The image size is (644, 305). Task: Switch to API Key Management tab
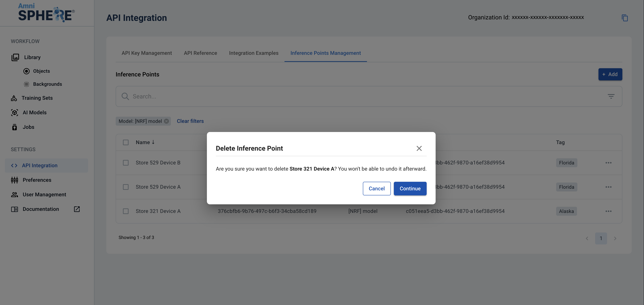click(146, 53)
